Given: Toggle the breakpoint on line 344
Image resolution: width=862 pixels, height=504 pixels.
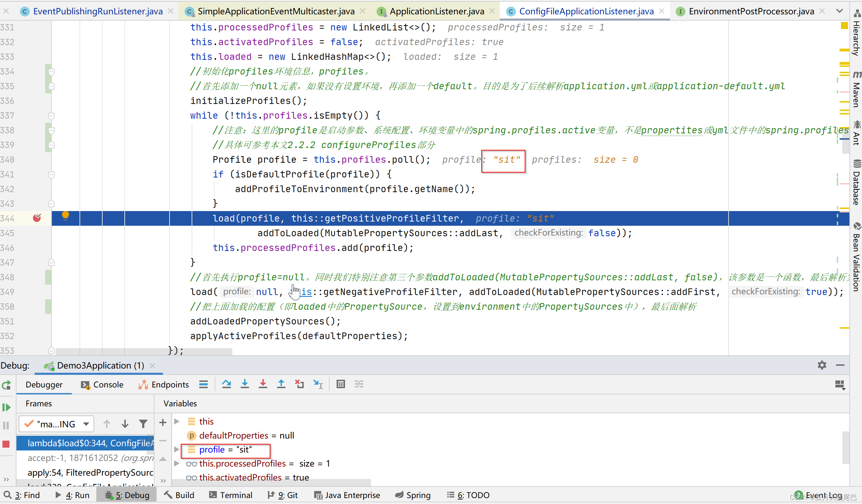Looking at the screenshot, I should [x=37, y=218].
